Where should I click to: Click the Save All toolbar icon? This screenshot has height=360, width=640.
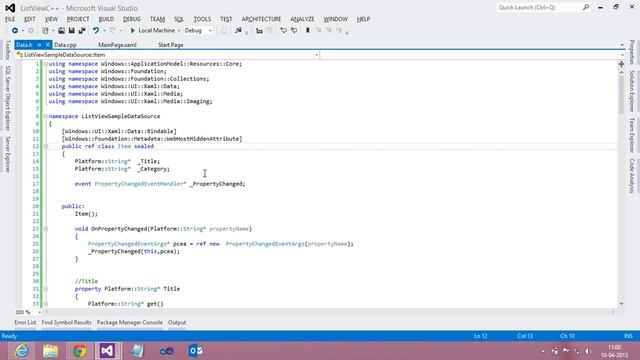(x=82, y=31)
